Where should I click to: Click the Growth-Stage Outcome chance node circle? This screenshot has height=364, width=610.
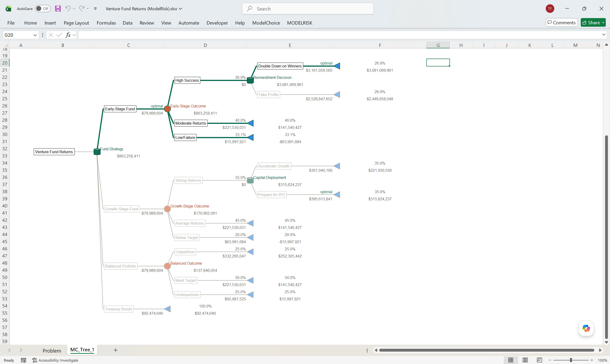[167, 209]
